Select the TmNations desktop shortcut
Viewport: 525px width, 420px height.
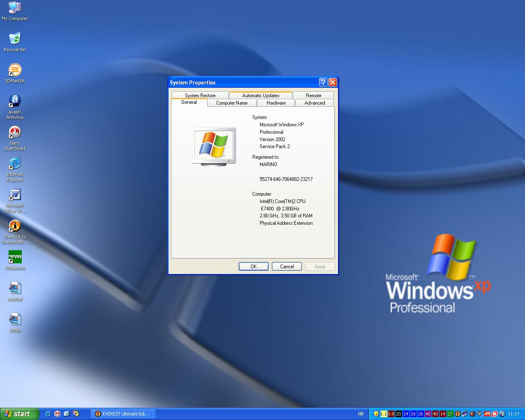click(x=15, y=257)
